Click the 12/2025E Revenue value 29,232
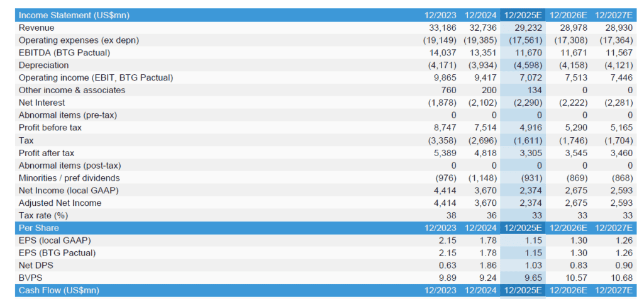Viewport: 644px width, 299px height. (x=528, y=28)
